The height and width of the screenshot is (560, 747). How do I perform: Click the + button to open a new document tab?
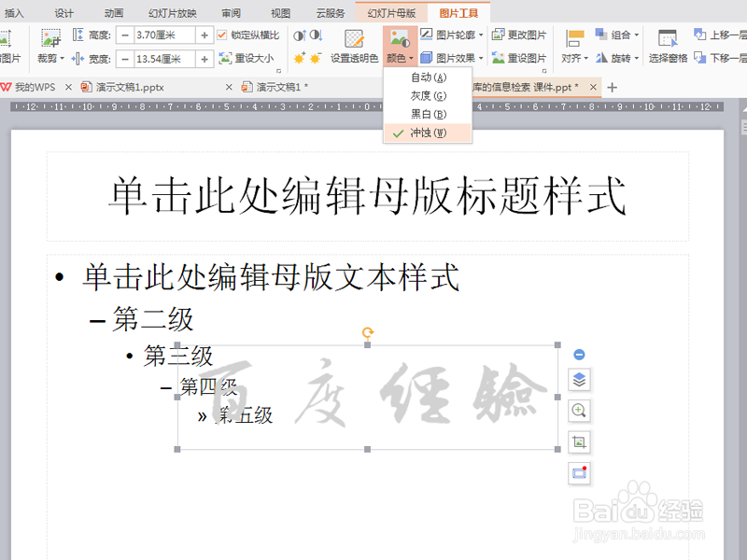point(612,87)
